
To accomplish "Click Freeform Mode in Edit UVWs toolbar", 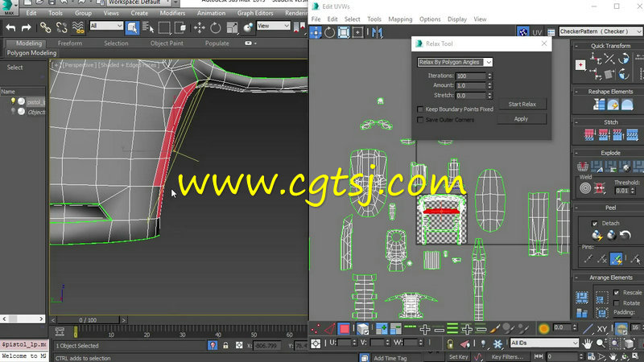I will point(357,32).
